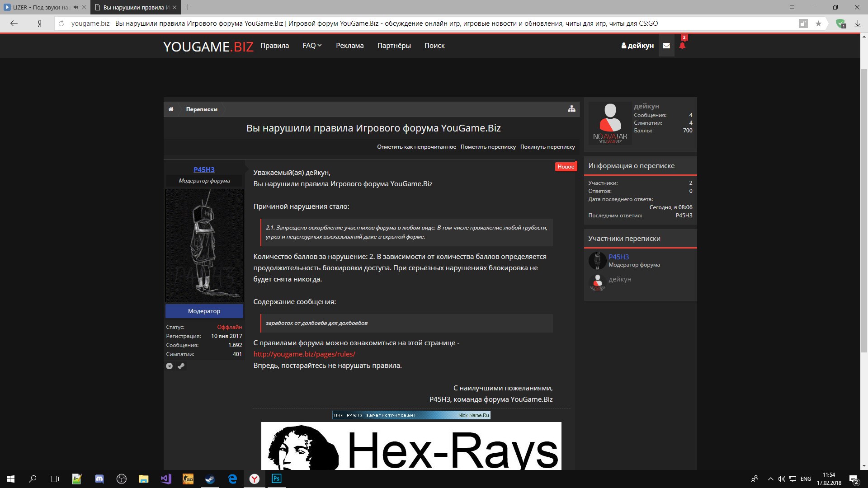Click Покинуть переписку

(547, 147)
